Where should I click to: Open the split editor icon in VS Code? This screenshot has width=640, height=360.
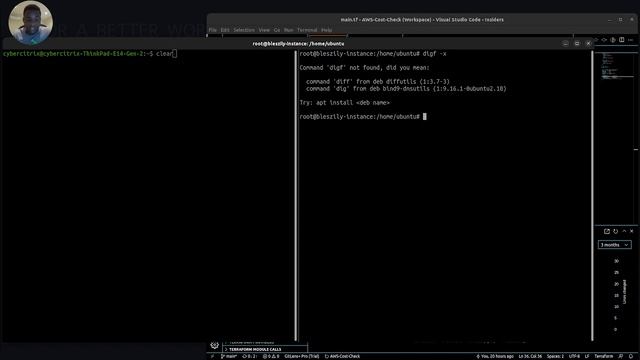tap(622, 40)
